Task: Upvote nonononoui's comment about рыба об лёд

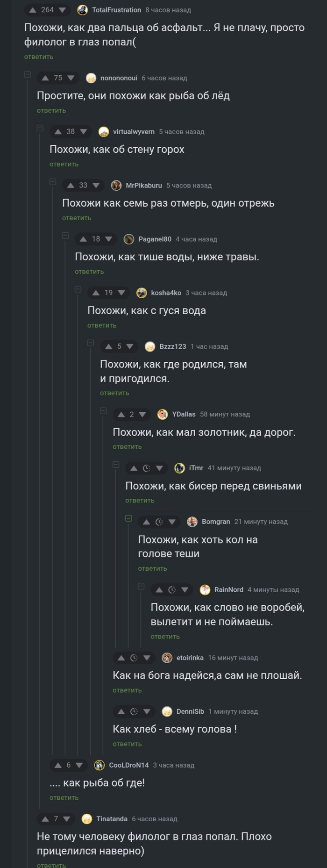Action: click(45, 78)
